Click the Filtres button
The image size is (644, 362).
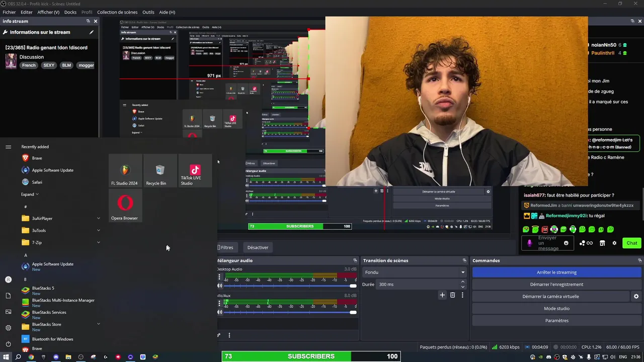(x=226, y=247)
